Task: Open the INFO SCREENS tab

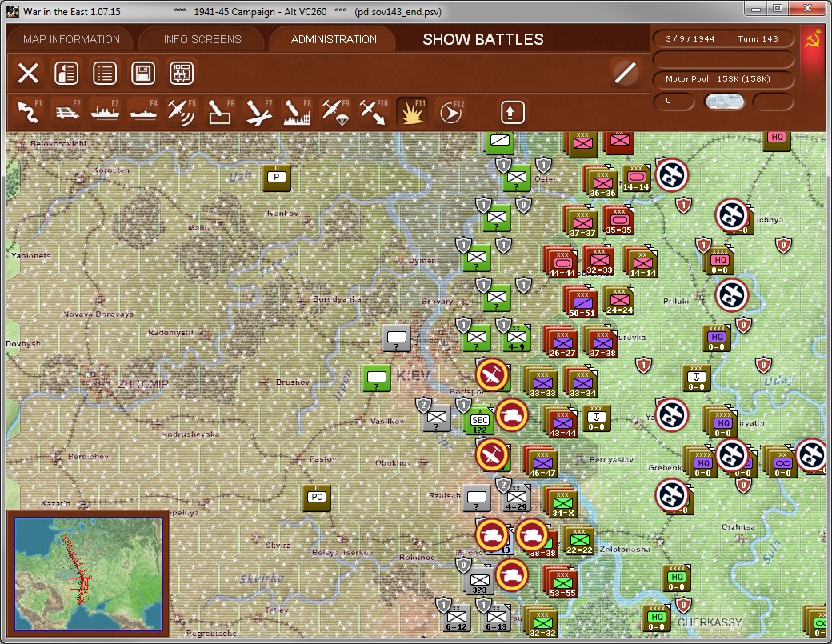Action: [202, 39]
